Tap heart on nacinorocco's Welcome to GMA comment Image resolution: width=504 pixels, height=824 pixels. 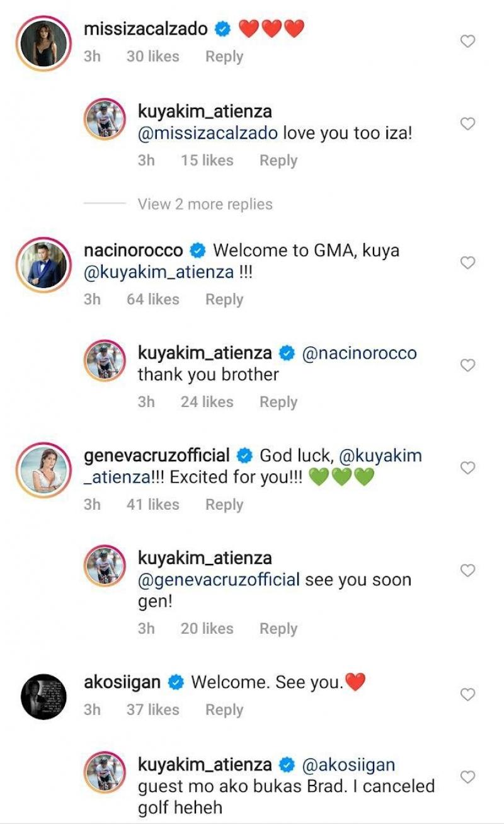point(467,263)
